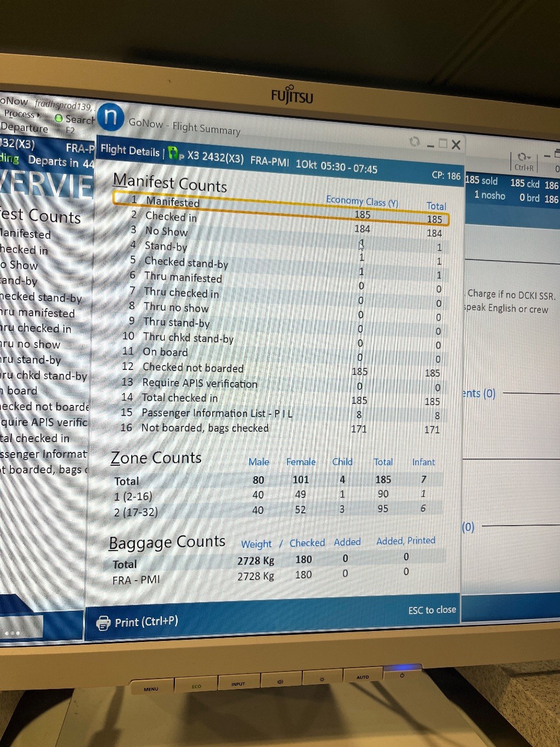Open the Departure menu item
Image resolution: width=560 pixels, height=747 pixels.
tap(25, 128)
